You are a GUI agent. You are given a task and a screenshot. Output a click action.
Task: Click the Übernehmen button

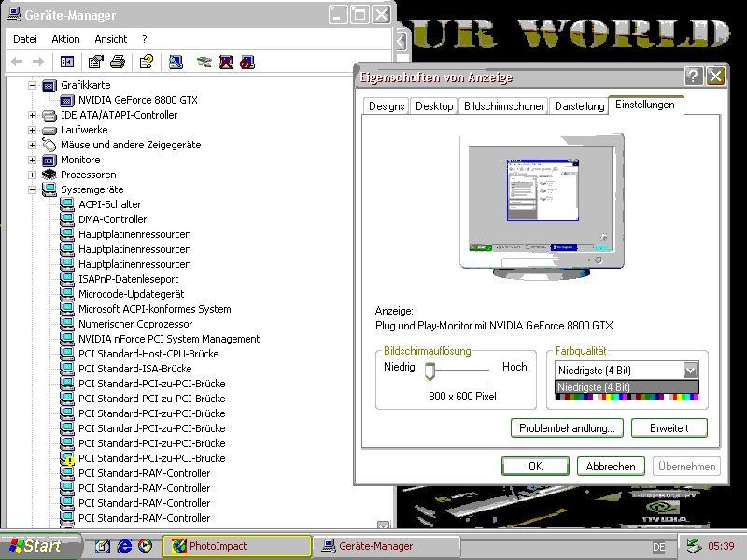(686, 466)
